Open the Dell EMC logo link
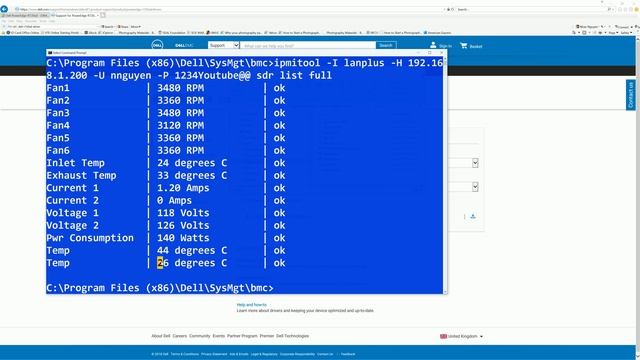The height and width of the screenshot is (360, 640). coord(184,46)
